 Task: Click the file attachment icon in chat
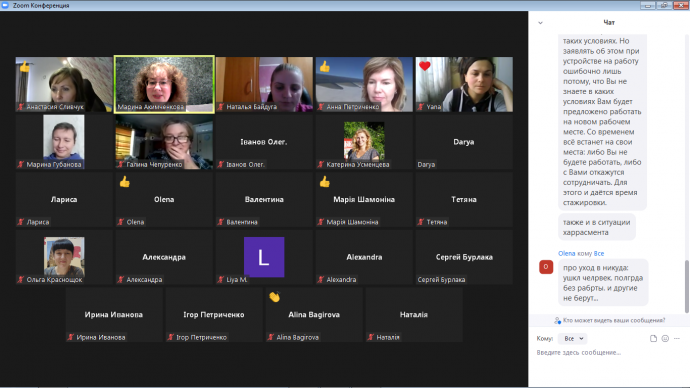653,338
